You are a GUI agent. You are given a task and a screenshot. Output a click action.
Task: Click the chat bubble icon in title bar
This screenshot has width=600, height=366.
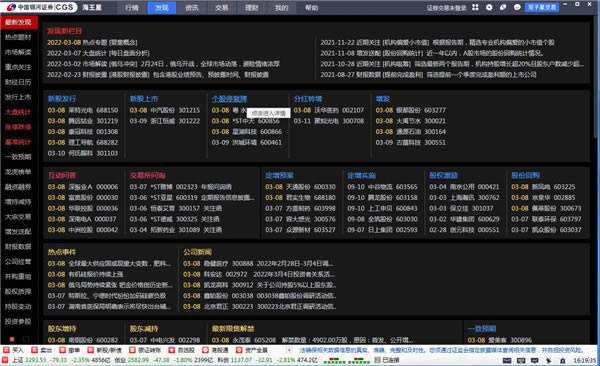pos(517,7)
